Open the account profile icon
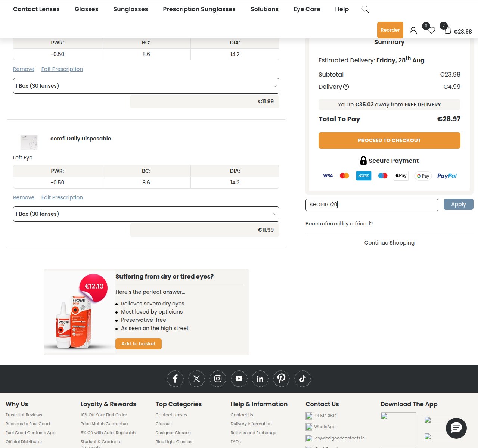 [x=413, y=30]
